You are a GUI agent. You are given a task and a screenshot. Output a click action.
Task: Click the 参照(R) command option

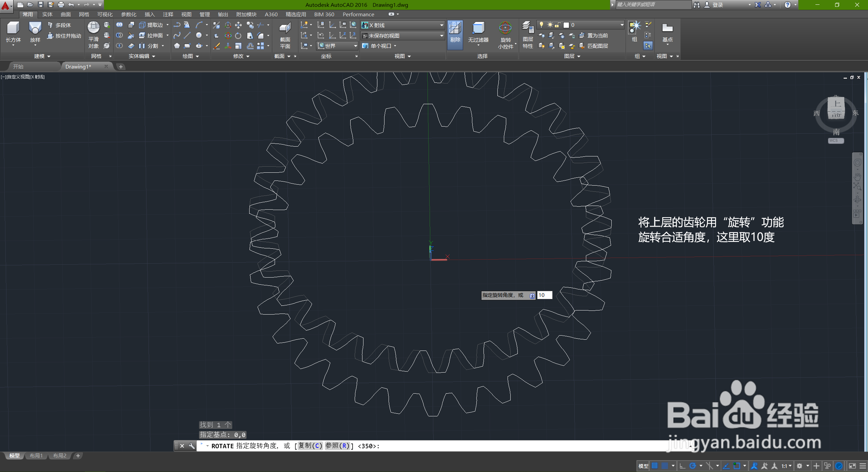[x=337, y=446]
